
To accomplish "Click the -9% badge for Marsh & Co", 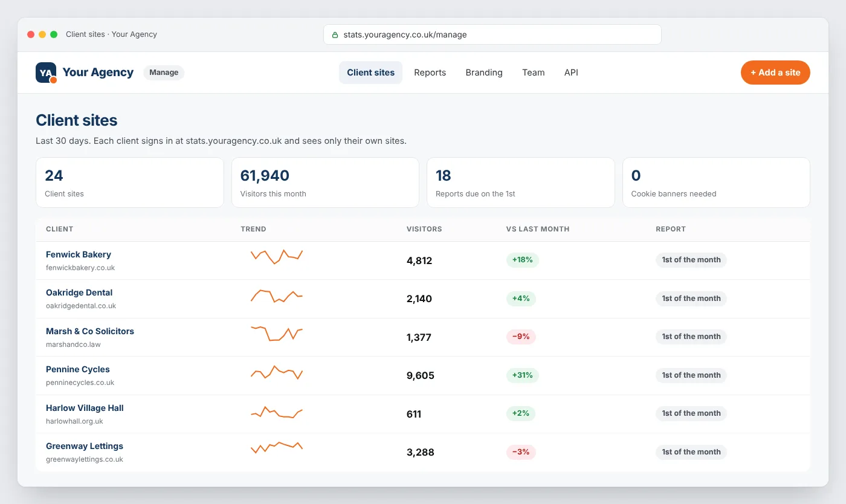I will pyautogui.click(x=521, y=337).
